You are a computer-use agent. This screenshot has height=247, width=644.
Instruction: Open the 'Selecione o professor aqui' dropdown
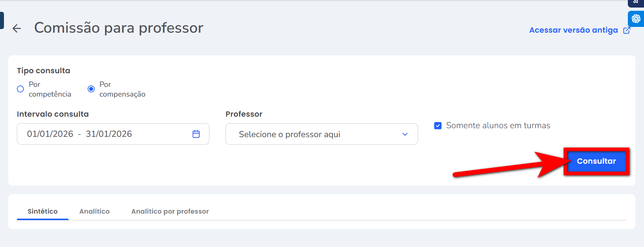click(x=316, y=134)
